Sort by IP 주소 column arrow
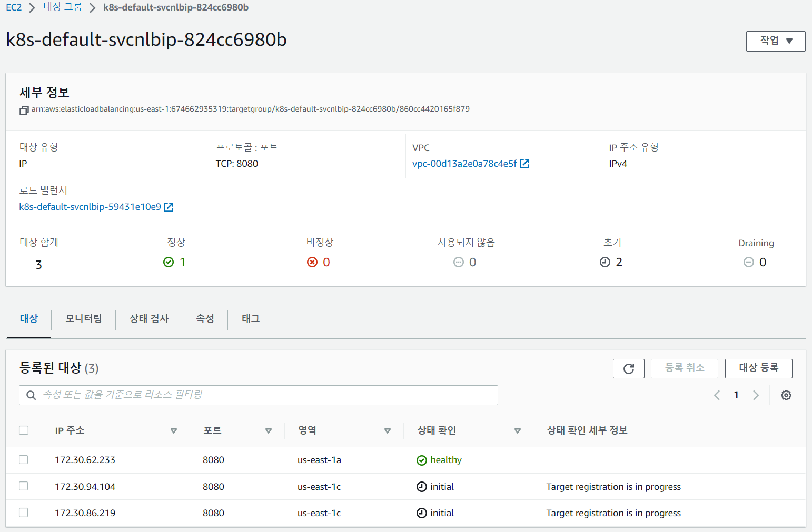 click(173, 431)
